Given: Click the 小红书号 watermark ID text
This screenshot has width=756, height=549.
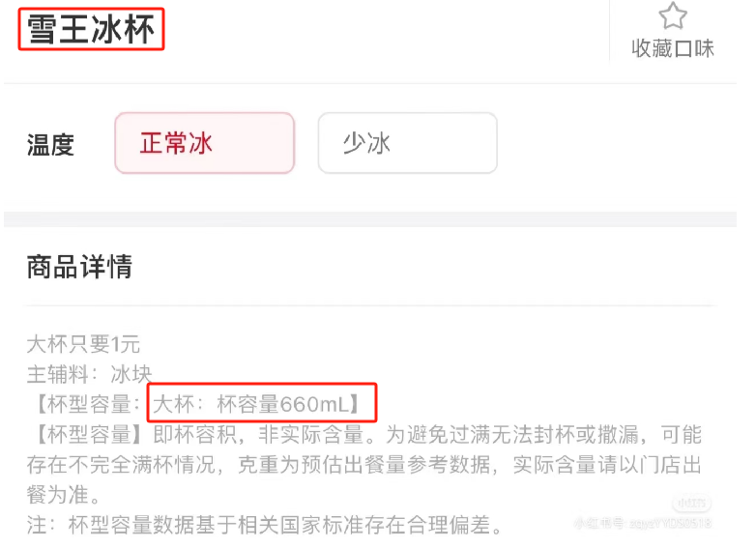Looking at the screenshot, I should [643, 523].
